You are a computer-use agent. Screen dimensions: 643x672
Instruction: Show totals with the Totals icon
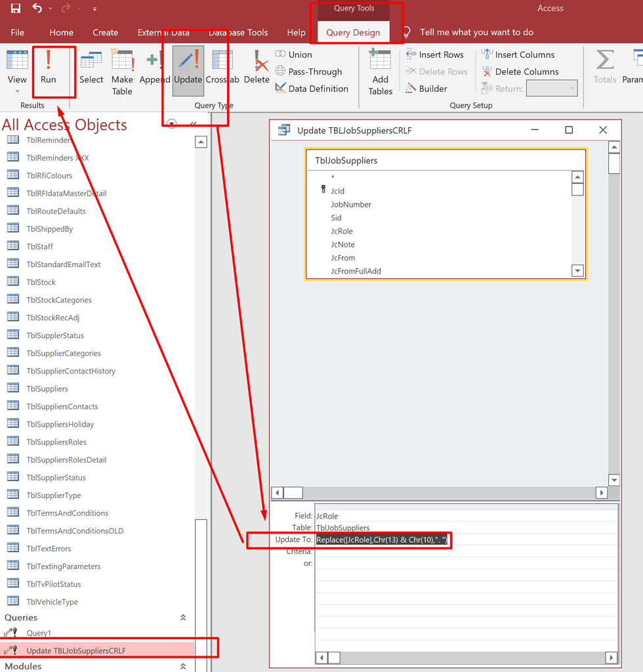604,66
